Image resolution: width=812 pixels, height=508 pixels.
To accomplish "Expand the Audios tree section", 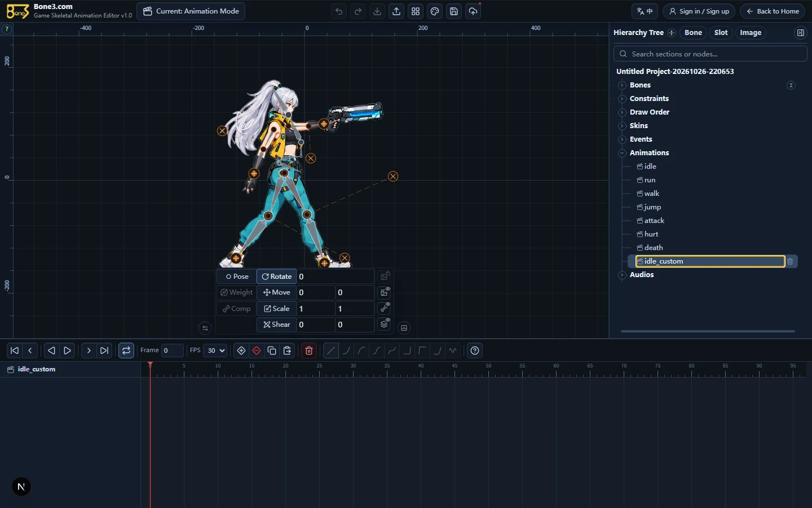I will [622, 275].
